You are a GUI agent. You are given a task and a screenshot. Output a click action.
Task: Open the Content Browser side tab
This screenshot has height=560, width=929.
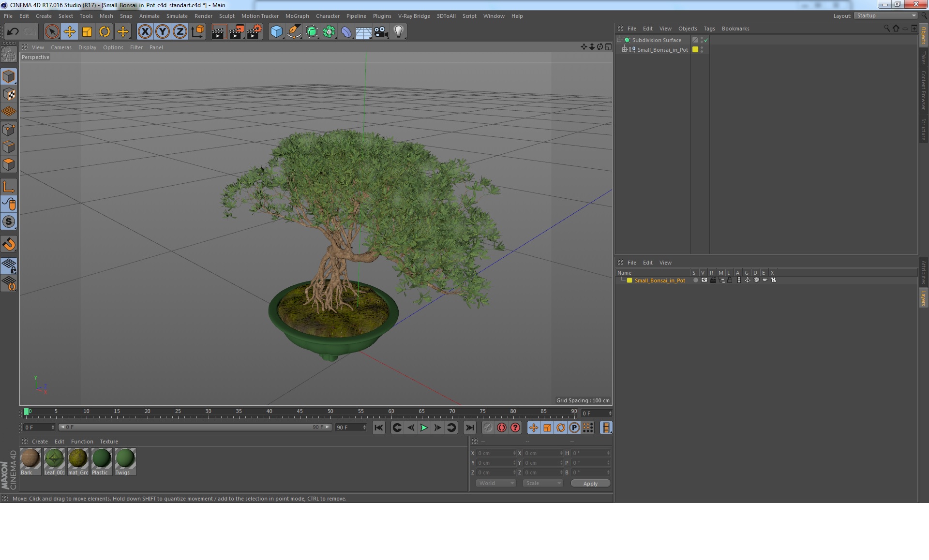923,90
